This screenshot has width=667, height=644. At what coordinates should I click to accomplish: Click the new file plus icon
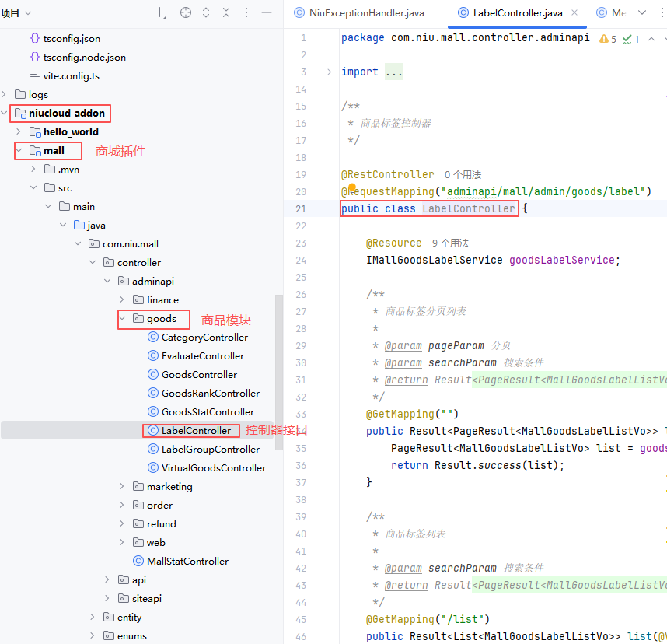click(x=160, y=12)
